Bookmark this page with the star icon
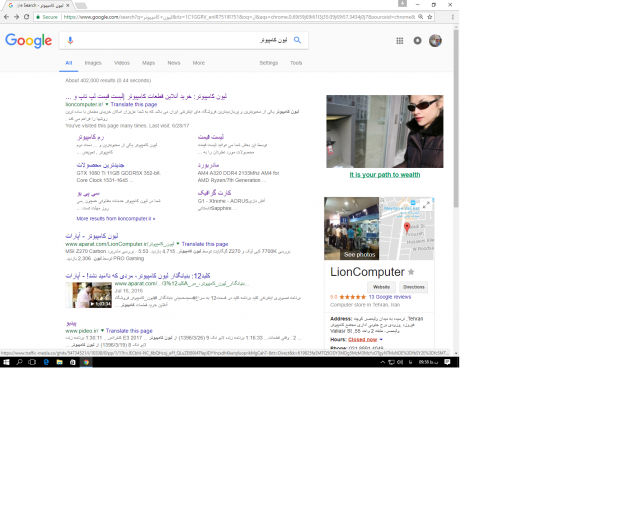The image size is (640, 511). point(430,17)
